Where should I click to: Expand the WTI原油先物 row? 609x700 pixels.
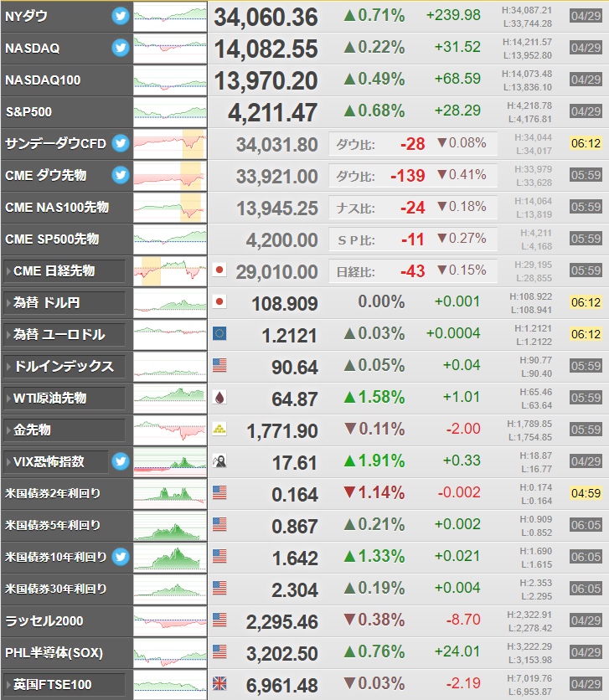65,399
